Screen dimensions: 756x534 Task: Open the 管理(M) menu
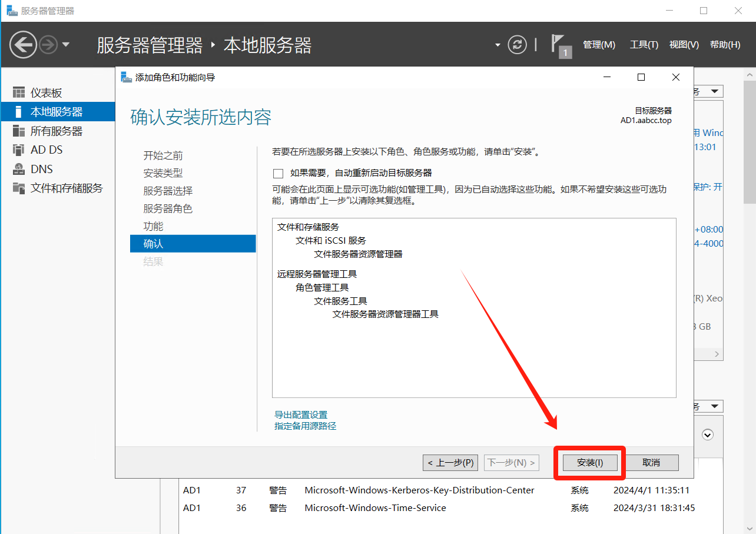pos(599,45)
